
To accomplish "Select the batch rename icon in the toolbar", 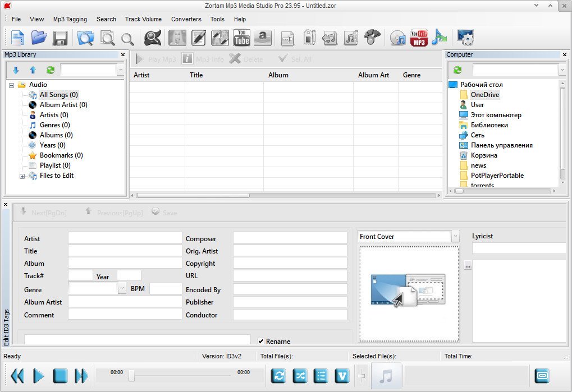I will point(287,38).
